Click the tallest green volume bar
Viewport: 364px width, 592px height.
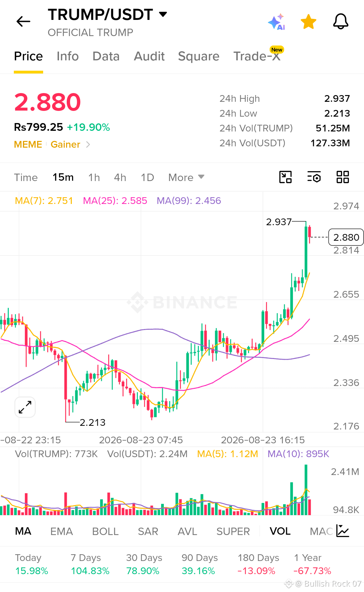306,490
